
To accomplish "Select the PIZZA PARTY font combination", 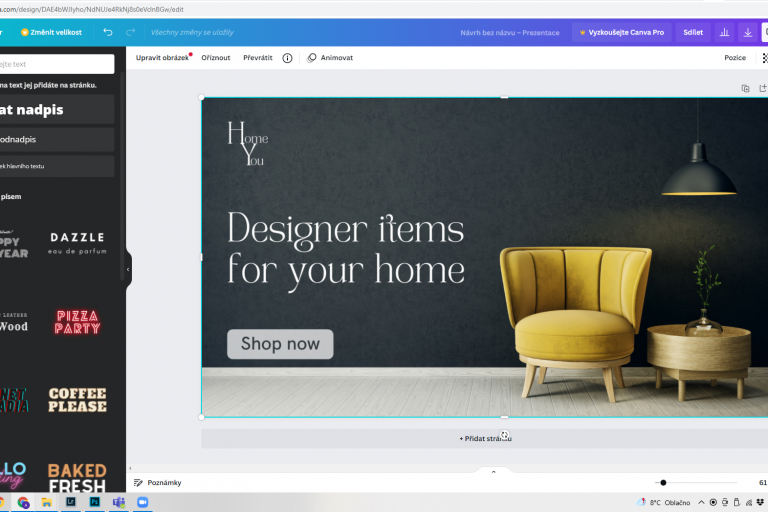I will click(x=77, y=322).
